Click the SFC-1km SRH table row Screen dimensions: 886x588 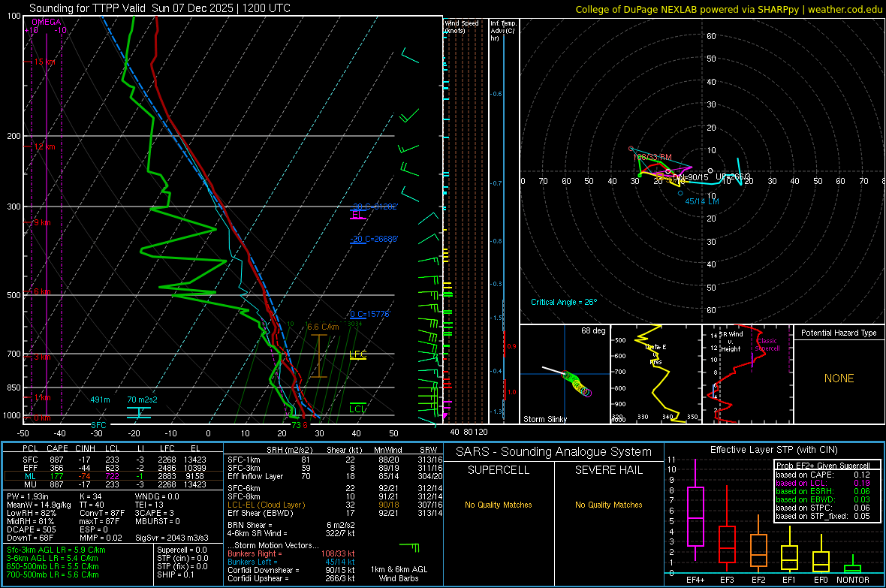click(x=335, y=460)
